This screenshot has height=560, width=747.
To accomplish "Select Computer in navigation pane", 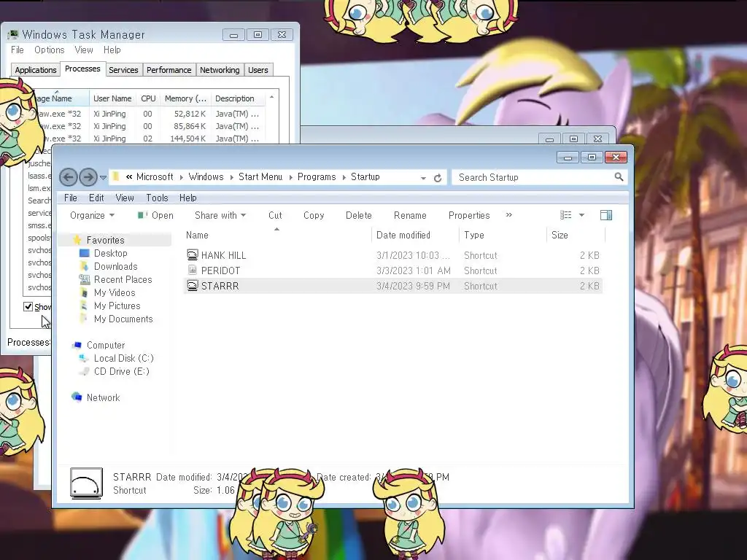I will [105, 345].
